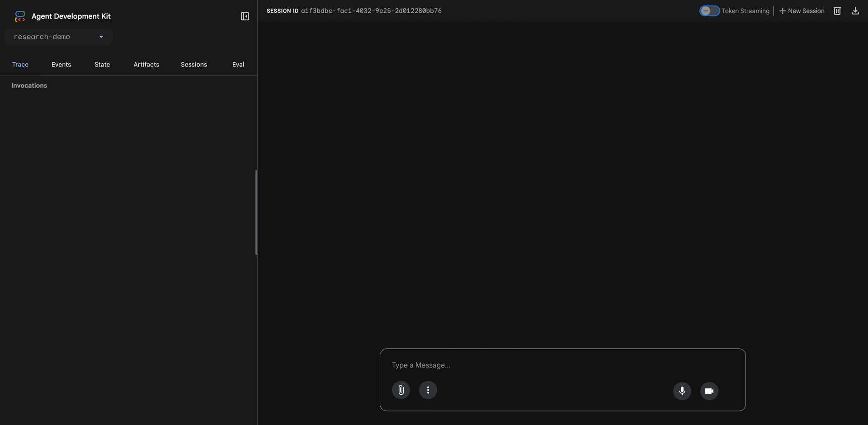Click the Agent Development Kit logo

[20, 16]
